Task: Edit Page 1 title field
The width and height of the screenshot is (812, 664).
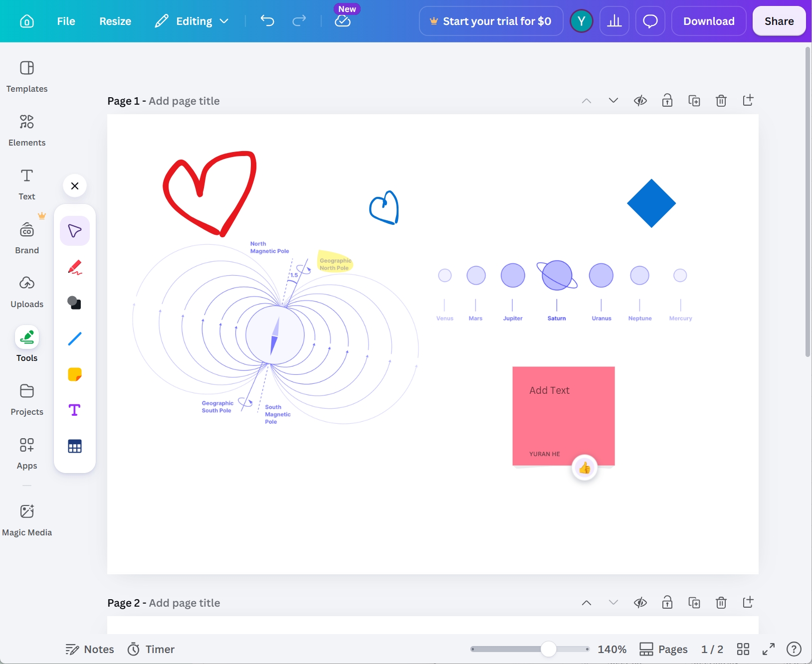Action: tap(184, 101)
